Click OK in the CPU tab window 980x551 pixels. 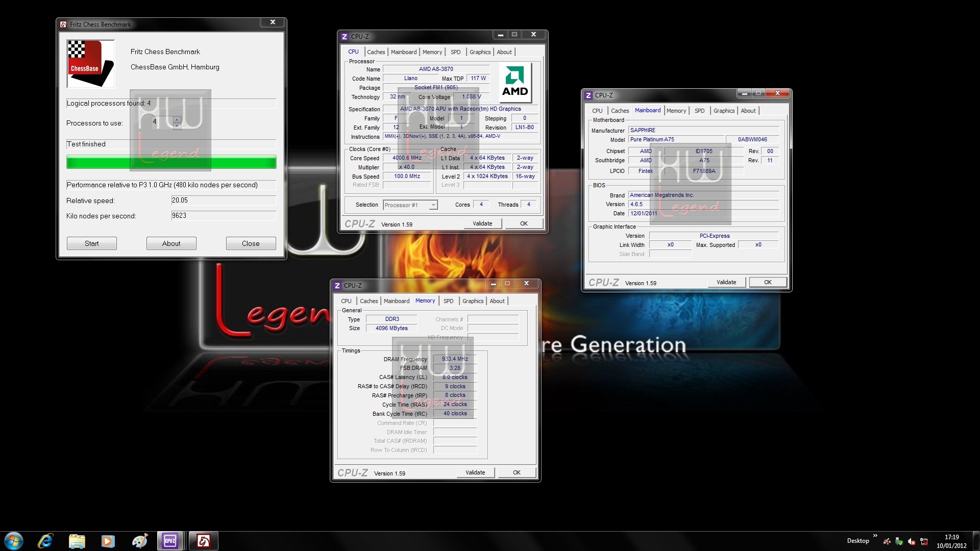pos(524,223)
